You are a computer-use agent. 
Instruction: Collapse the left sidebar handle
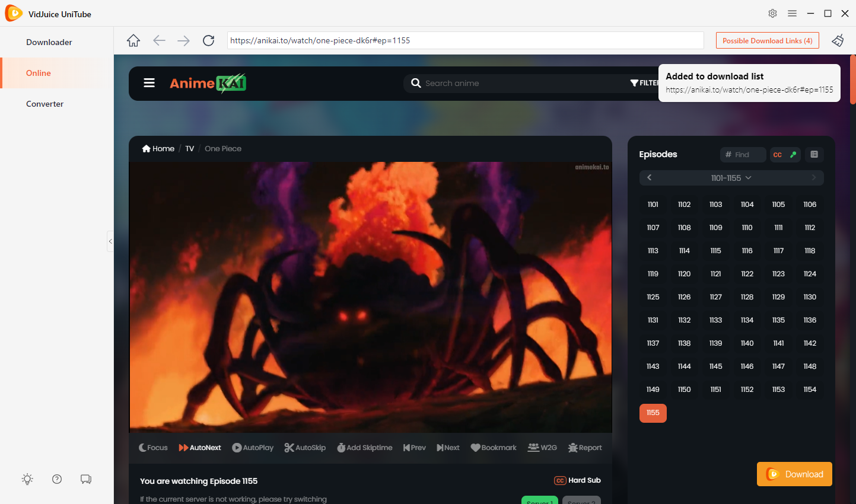110,241
